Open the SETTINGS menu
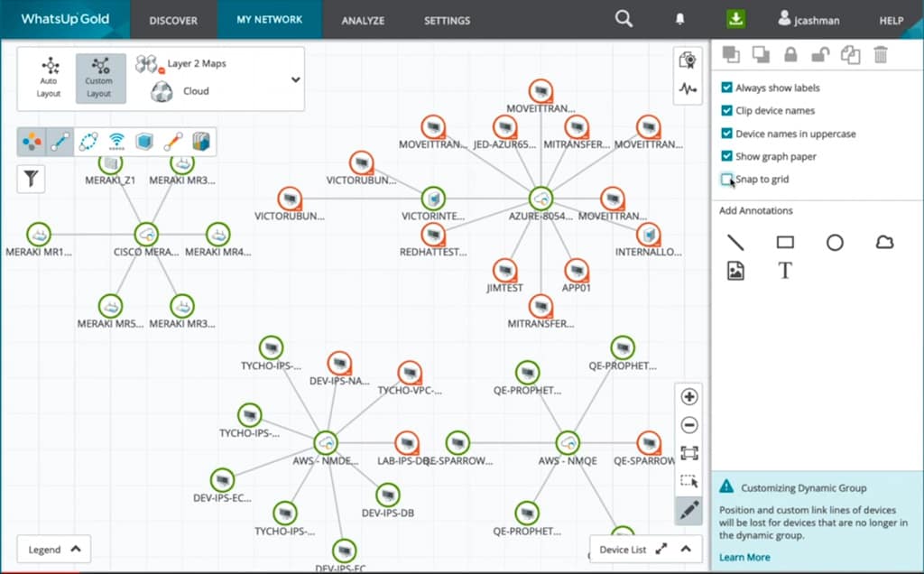This screenshot has width=924, height=574. (x=447, y=20)
